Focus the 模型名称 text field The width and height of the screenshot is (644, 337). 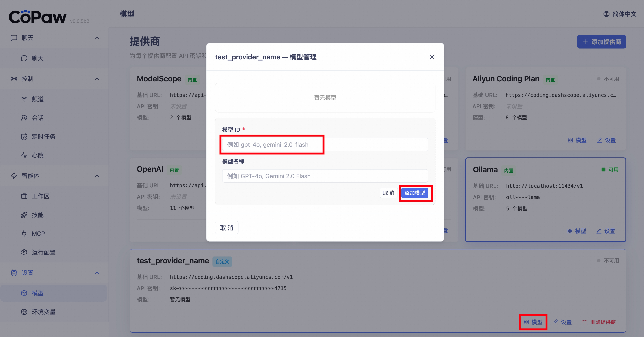coord(325,176)
